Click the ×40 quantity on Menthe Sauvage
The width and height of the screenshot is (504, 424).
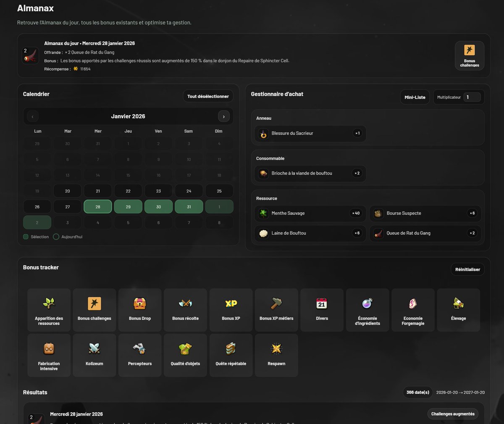pyautogui.click(x=356, y=213)
